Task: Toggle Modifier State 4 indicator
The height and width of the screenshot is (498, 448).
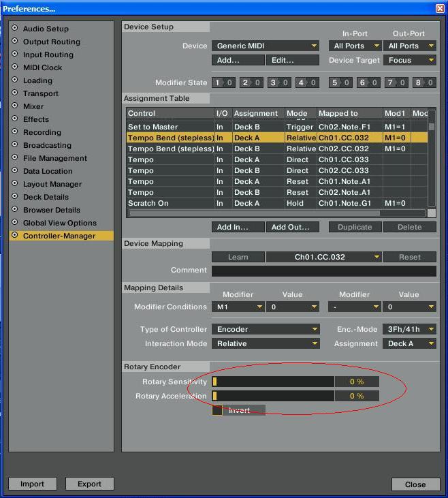Action: [x=307, y=82]
